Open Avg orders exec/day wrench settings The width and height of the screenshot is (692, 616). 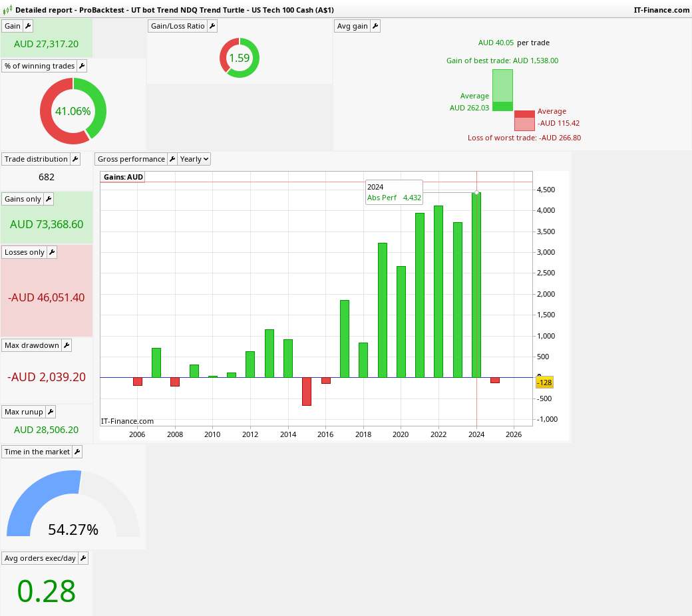(83, 558)
